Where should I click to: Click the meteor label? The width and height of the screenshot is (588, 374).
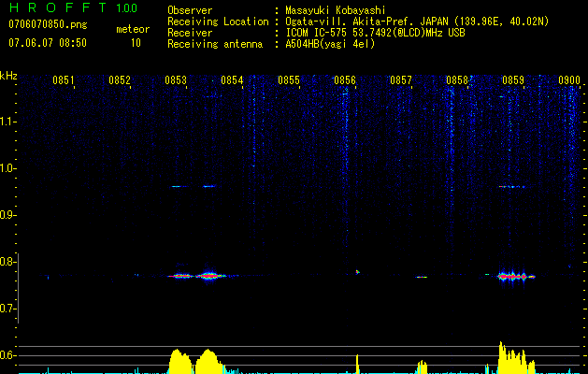point(133,29)
